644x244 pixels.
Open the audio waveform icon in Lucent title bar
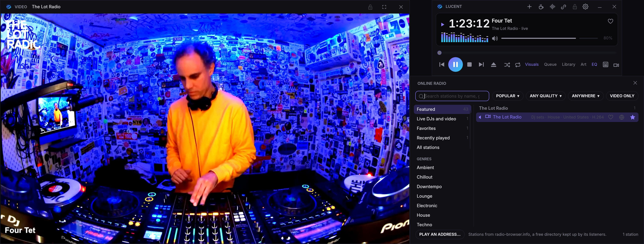[x=552, y=7]
